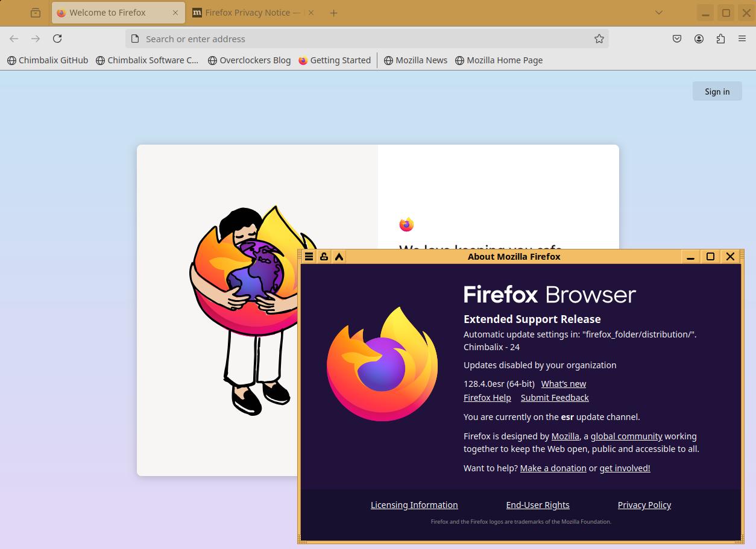Open Mozilla News bookmark

[x=416, y=60]
